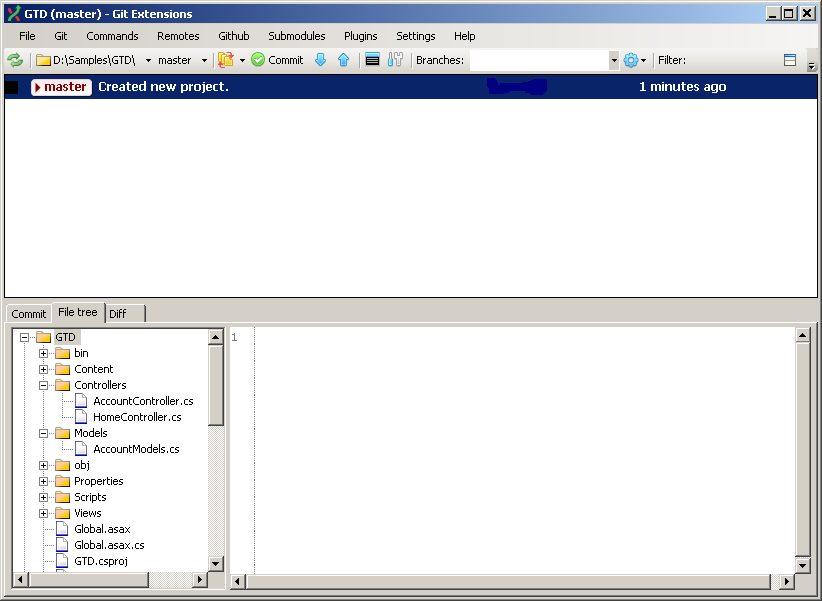This screenshot has width=822, height=601.
Task: Open the Remotes menu
Action: tap(178, 36)
